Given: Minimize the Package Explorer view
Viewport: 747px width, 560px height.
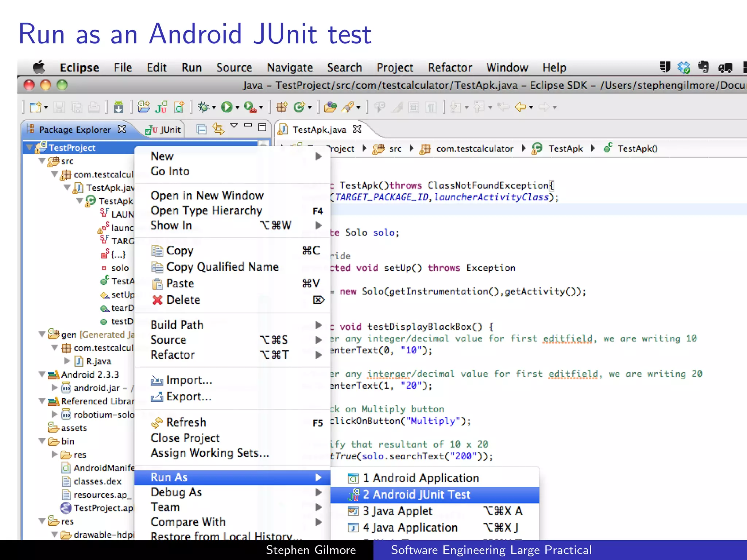Looking at the screenshot, I should point(248,125).
